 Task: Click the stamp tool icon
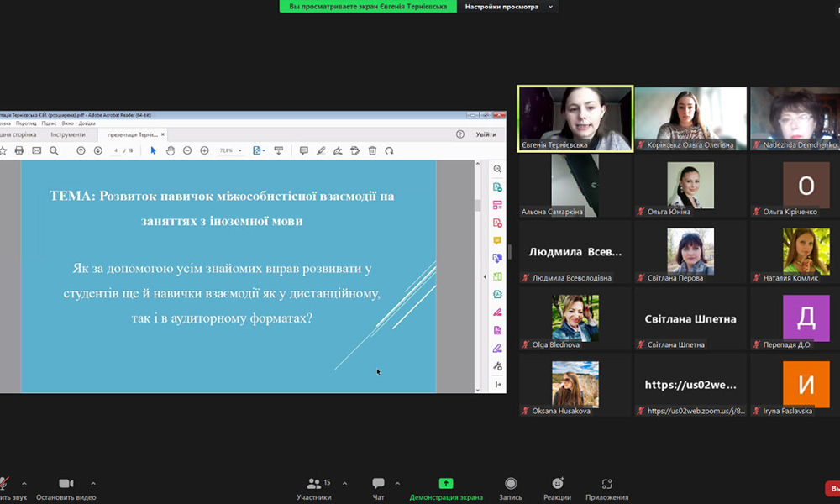click(355, 150)
